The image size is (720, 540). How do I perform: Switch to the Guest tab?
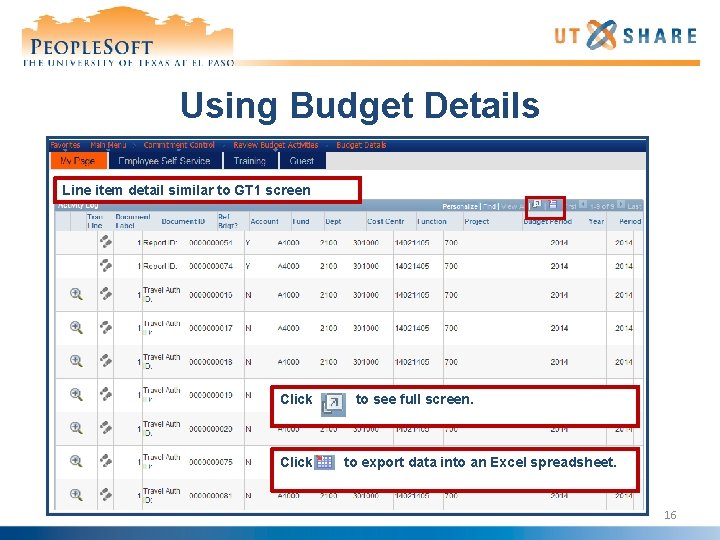click(302, 161)
